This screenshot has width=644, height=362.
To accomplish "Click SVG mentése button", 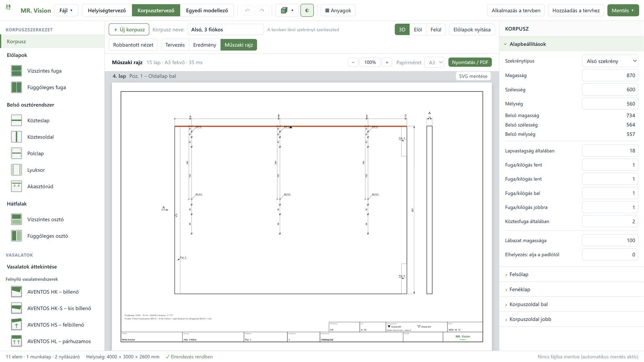I will tap(473, 76).
